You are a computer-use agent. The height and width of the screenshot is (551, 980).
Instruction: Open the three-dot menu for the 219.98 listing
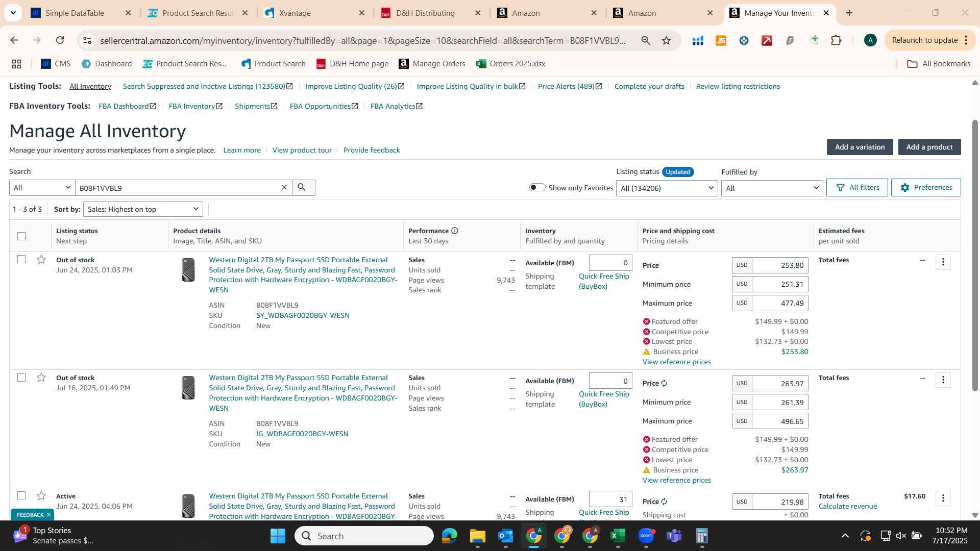(943, 498)
